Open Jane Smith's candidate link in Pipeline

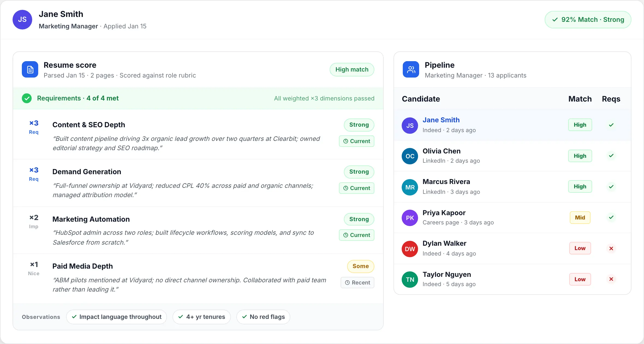[441, 120]
